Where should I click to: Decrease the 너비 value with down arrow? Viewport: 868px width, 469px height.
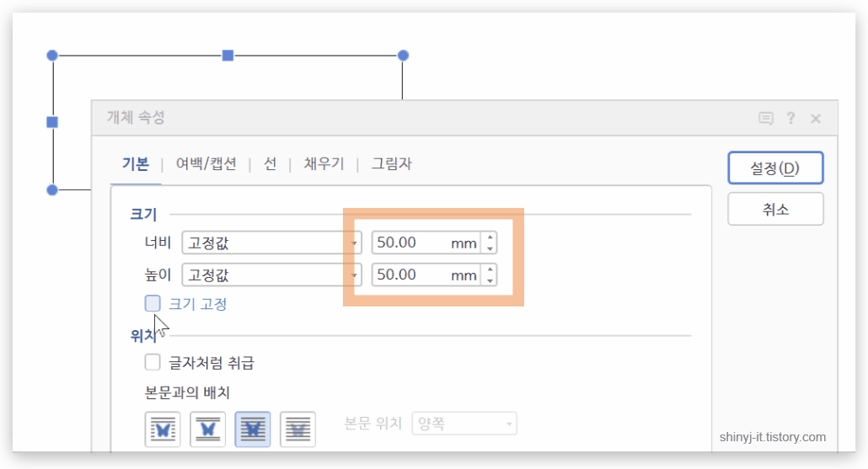tap(490, 248)
